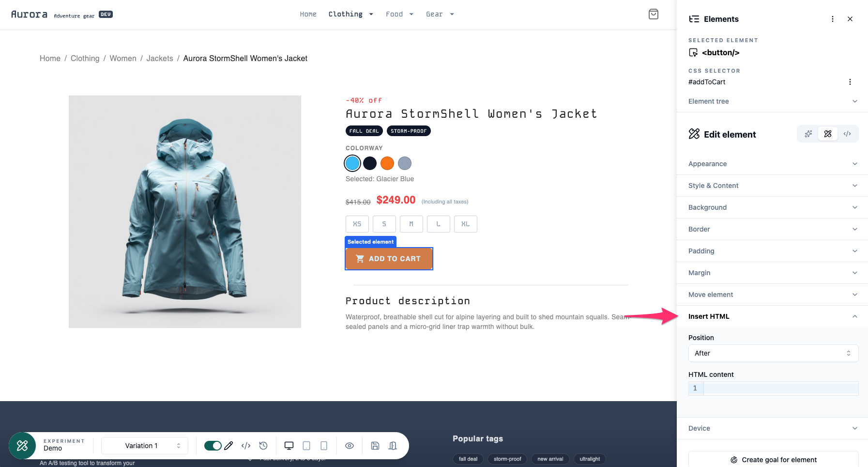Click into the HTML content editor field
This screenshot has height=467, width=868.
point(780,388)
